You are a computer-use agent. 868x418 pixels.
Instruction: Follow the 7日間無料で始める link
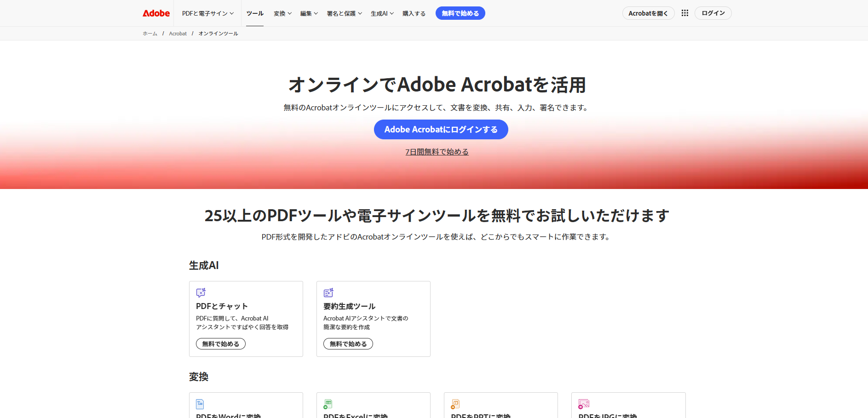click(x=437, y=152)
